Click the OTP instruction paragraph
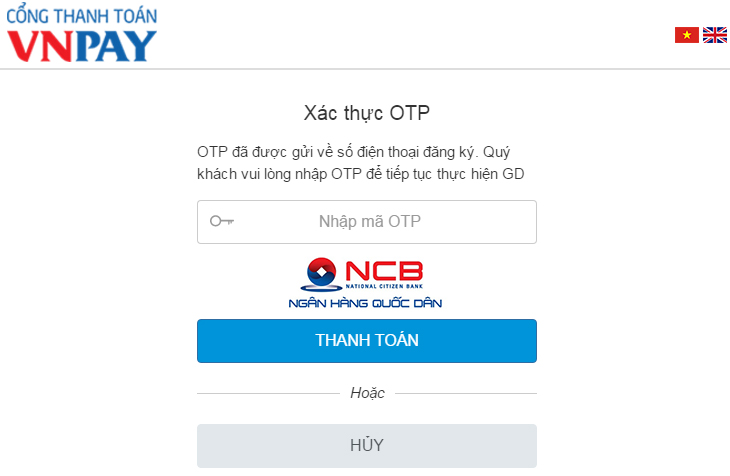This screenshot has height=476, width=730. point(361,163)
